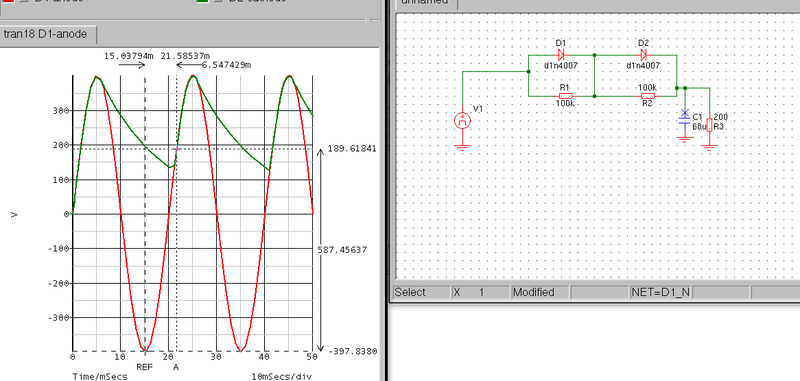Select the R3 200 ohm resistor

[709, 124]
